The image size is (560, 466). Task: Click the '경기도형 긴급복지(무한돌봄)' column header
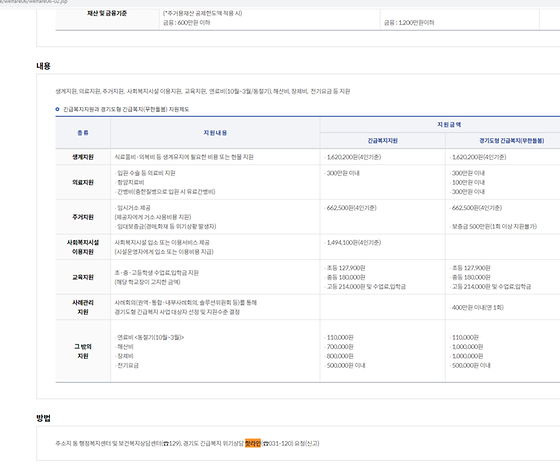click(511, 141)
